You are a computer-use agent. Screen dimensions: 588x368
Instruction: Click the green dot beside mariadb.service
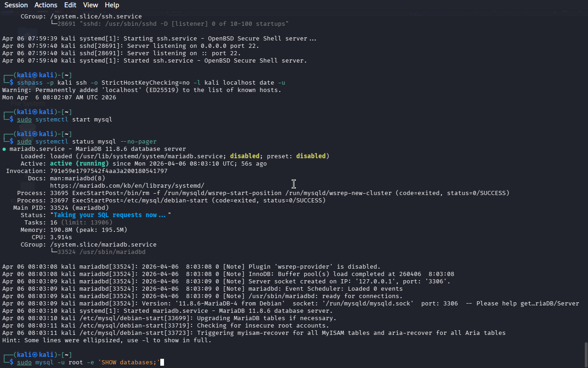point(4,149)
